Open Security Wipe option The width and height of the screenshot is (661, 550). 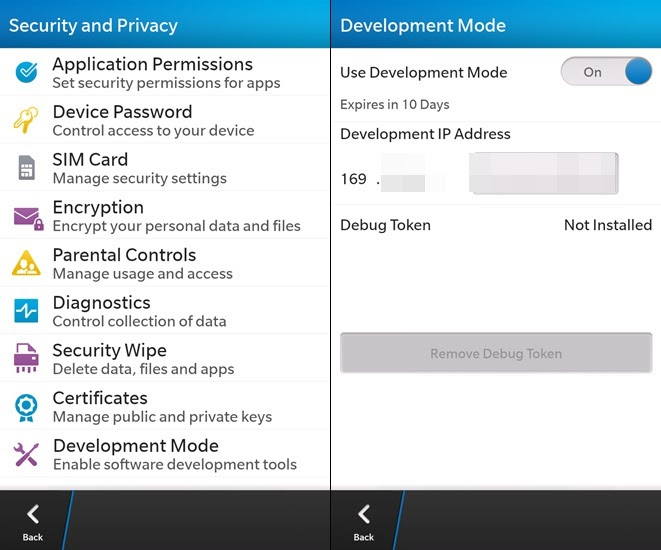[x=165, y=358]
